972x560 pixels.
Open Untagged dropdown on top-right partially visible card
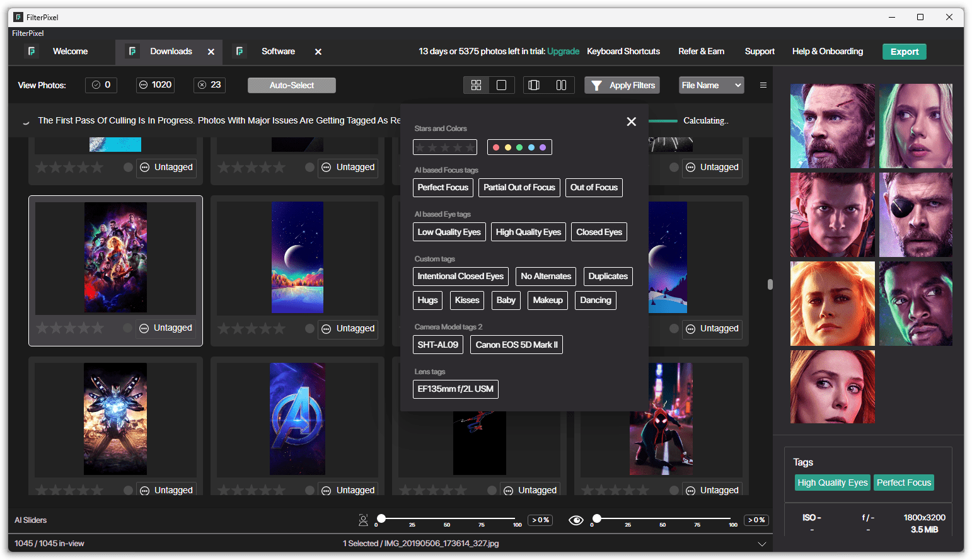pos(712,168)
